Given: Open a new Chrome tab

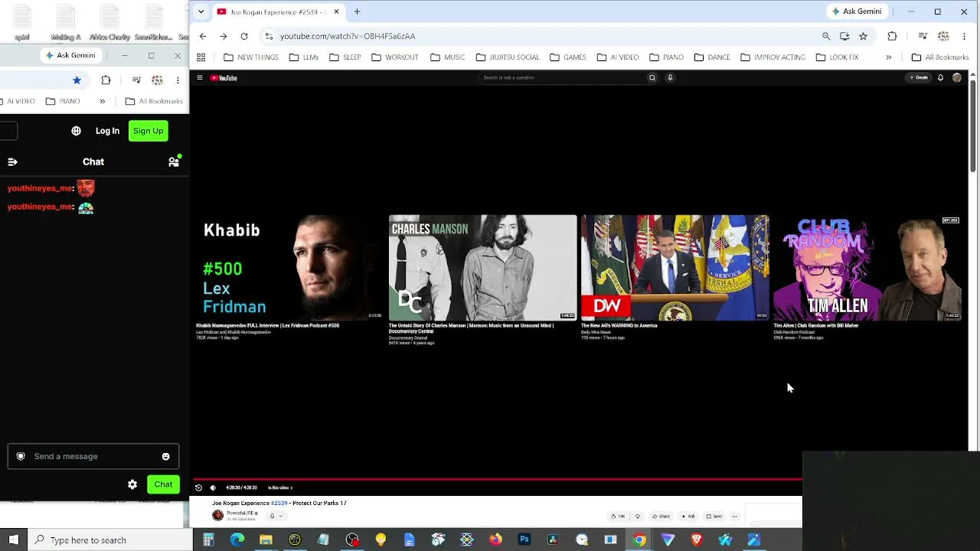Looking at the screenshot, I should [357, 11].
